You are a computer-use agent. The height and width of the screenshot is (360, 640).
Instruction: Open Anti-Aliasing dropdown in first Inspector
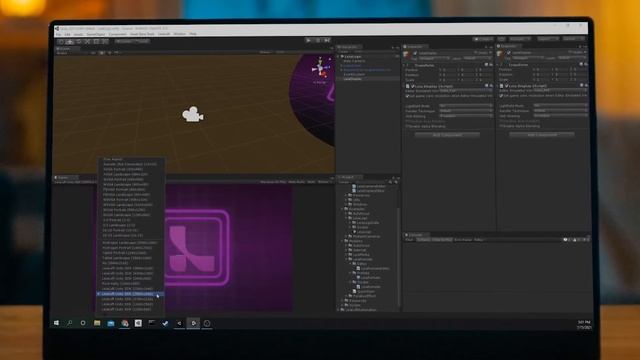466,116
